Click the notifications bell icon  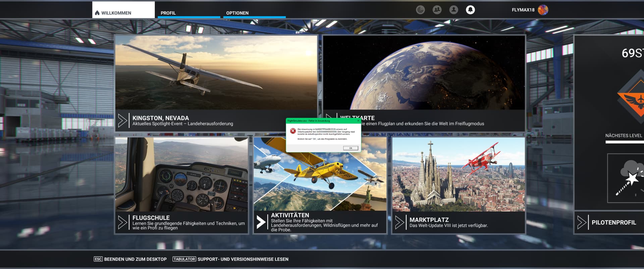coord(470,10)
